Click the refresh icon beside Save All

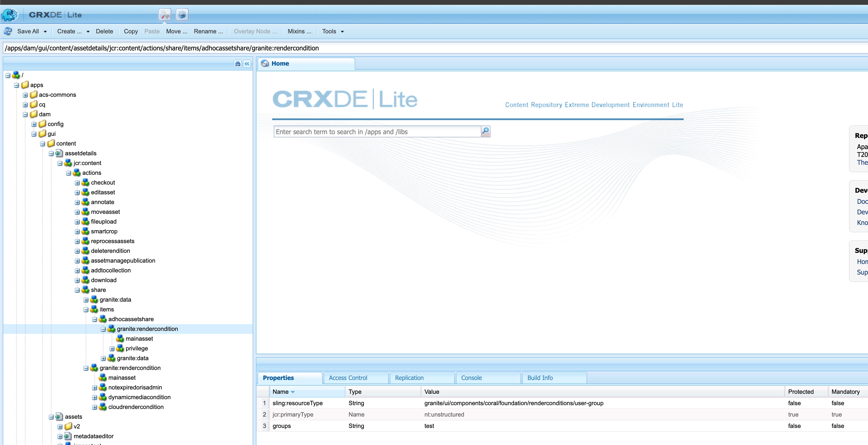tap(8, 31)
